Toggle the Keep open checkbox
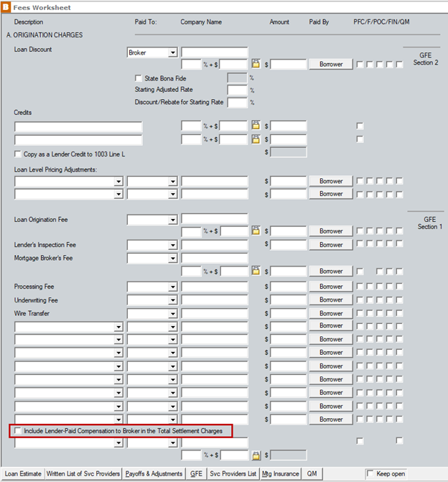 [x=370, y=474]
